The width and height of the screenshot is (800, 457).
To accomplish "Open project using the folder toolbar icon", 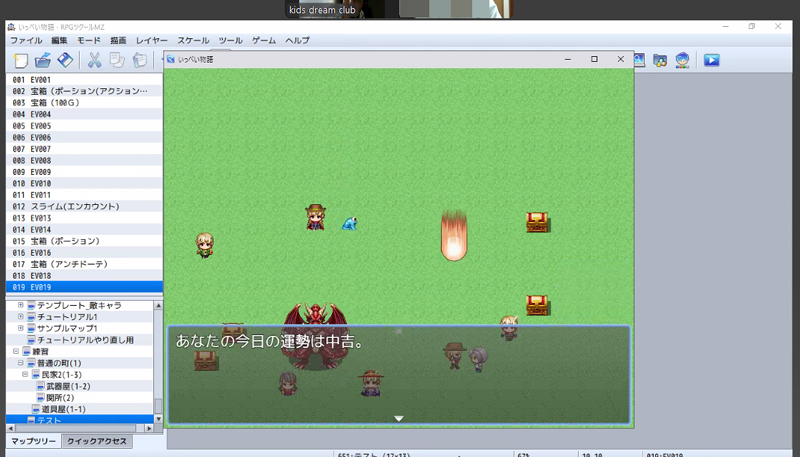I will point(43,60).
